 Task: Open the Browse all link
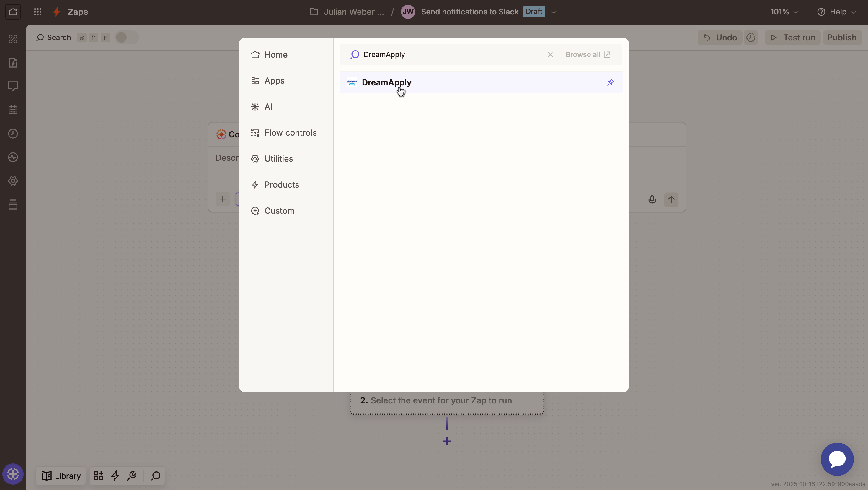[x=588, y=55]
